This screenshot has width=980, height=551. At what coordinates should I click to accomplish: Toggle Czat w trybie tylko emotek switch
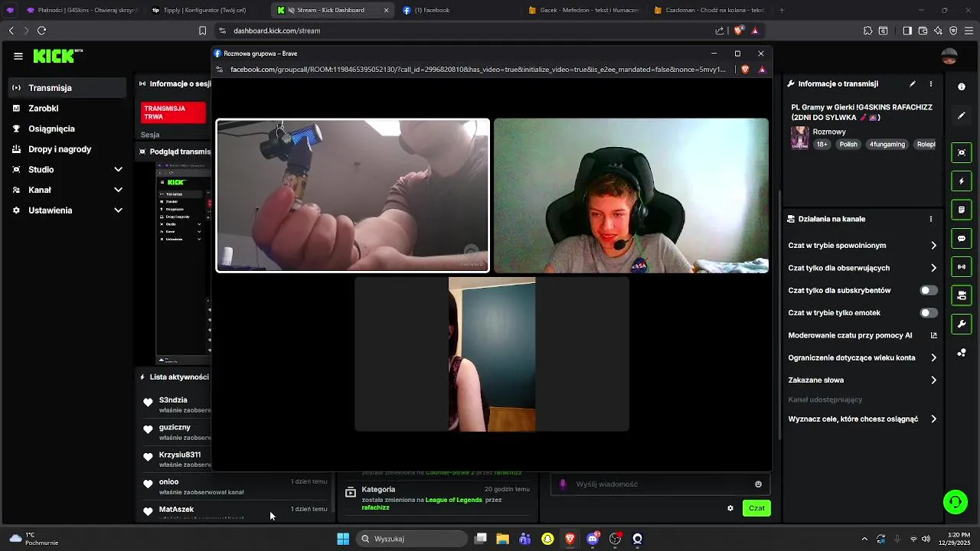(929, 313)
